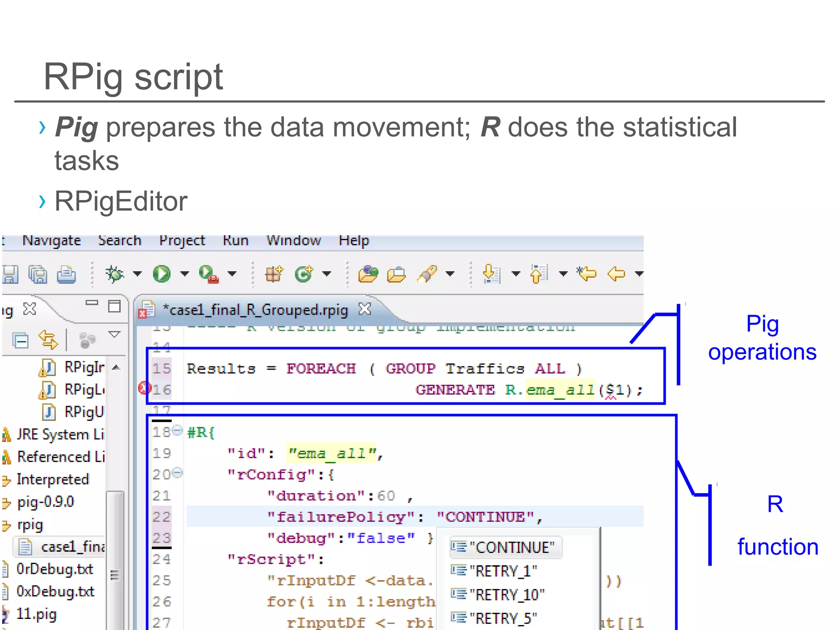
Task: Choose "RETRY_10" from the autocomplete list
Action: tap(498, 595)
